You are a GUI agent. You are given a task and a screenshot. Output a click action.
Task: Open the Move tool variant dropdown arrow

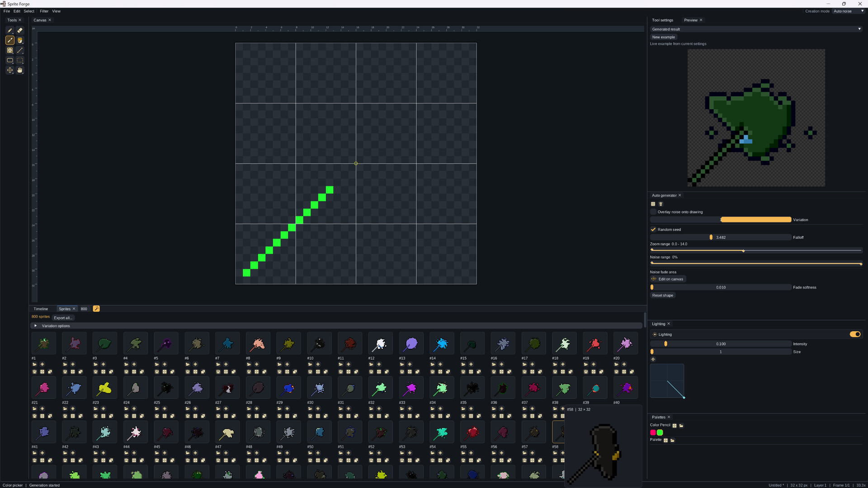tap(13, 73)
